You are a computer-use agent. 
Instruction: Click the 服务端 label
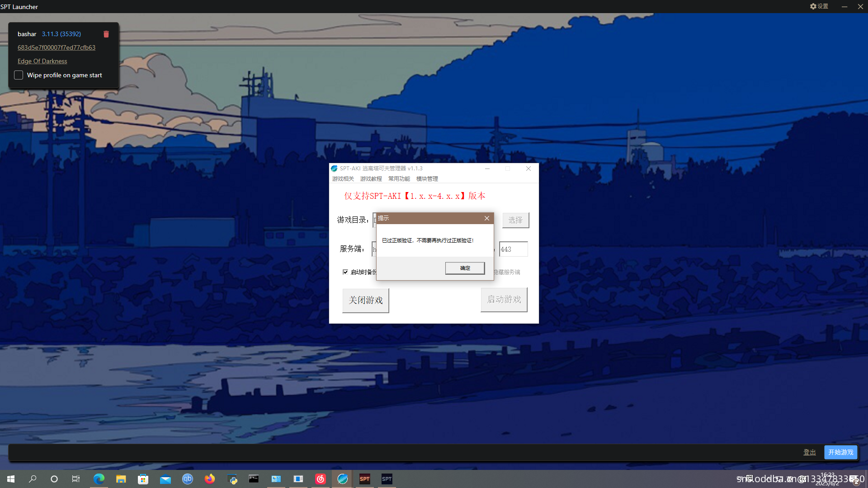pyautogui.click(x=352, y=249)
